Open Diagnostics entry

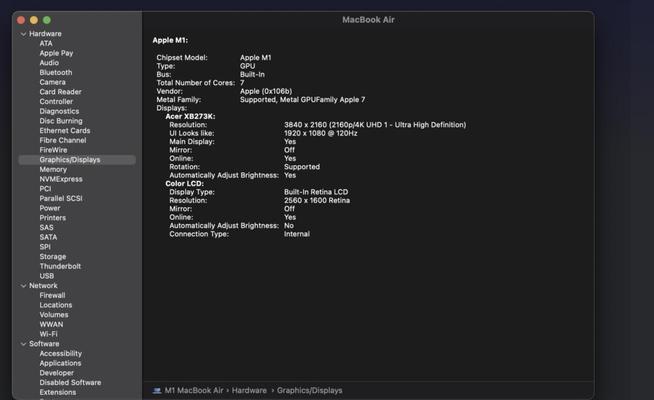pos(59,111)
